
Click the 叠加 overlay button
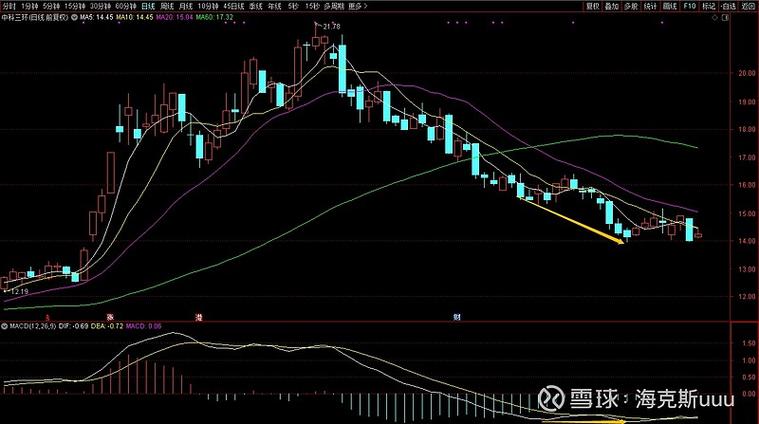coord(612,6)
